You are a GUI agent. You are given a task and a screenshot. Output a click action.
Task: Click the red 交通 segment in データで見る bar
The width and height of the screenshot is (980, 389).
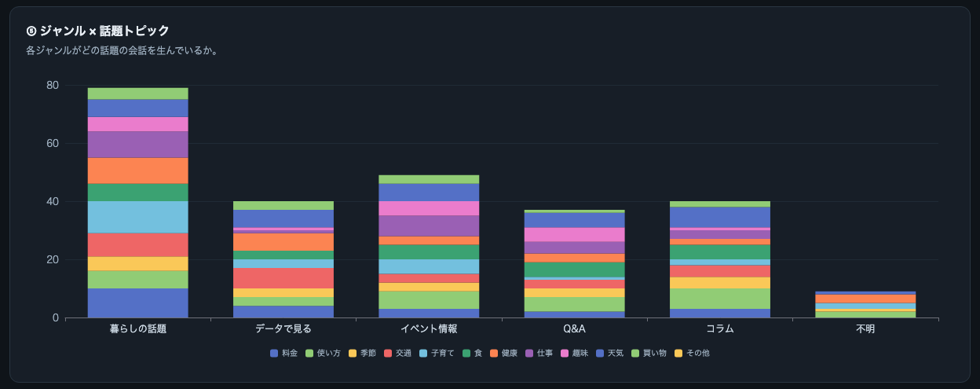coord(283,278)
